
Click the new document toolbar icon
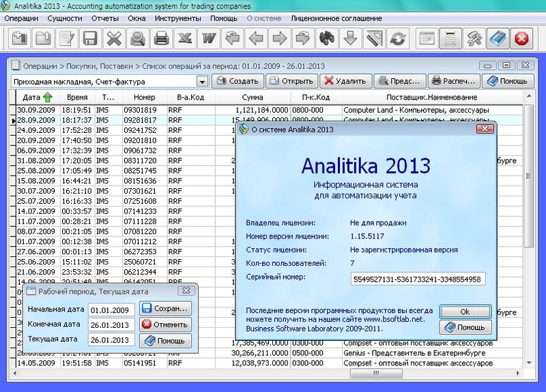[x=20, y=38]
